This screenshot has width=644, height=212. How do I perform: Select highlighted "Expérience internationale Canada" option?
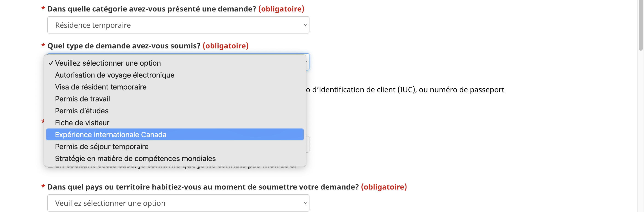click(x=111, y=135)
